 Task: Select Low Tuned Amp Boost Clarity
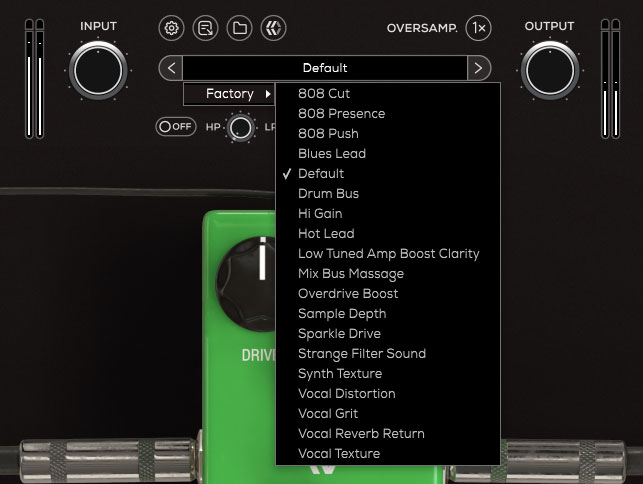pos(388,254)
